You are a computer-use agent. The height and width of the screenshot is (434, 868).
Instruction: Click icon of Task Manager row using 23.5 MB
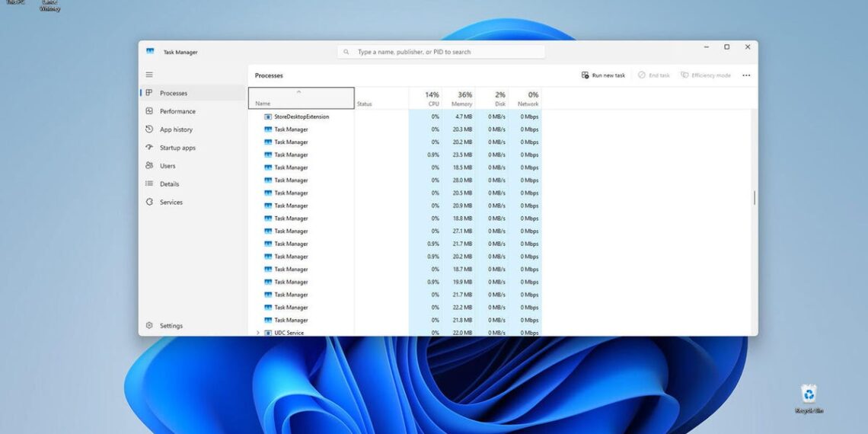pos(268,155)
